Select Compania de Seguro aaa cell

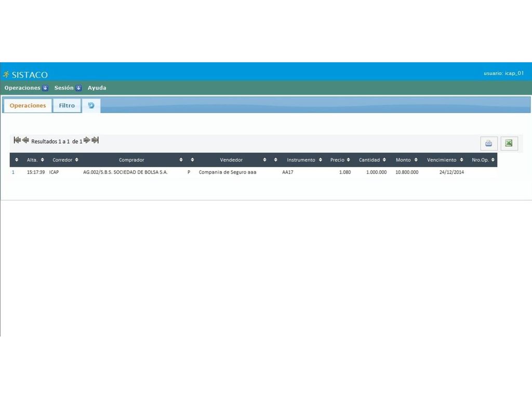228,172
